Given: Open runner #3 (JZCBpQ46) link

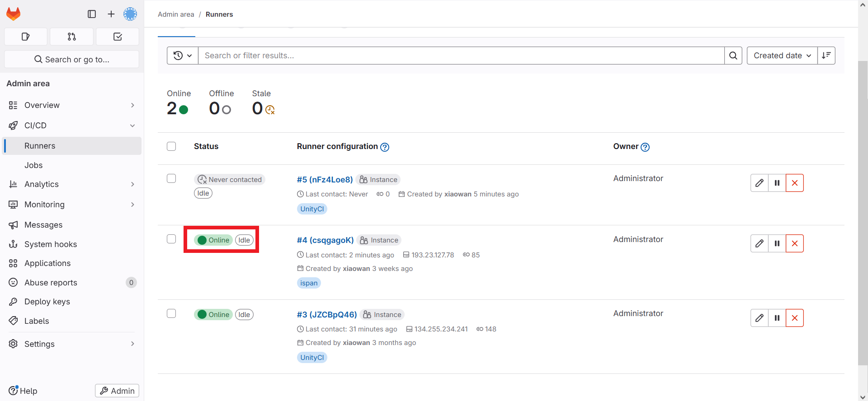Looking at the screenshot, I should click(327, 315).
